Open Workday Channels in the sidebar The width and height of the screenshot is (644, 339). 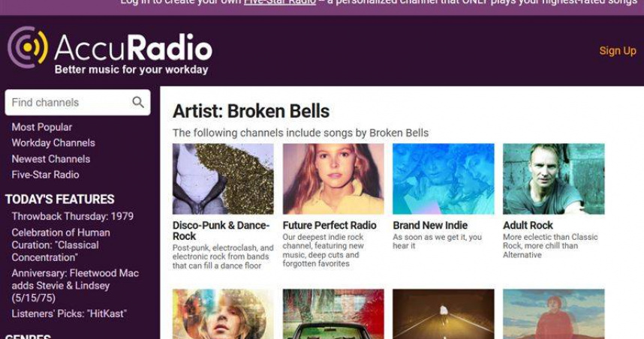(53, 142)
